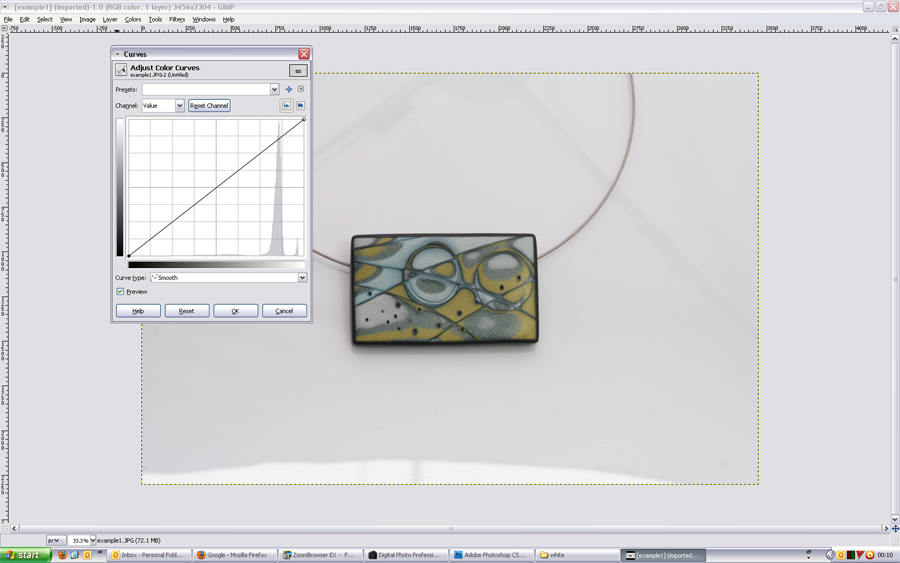Switch to Digital Photo Professional taskbar item

pyautogui.click(x=405, y=555)
